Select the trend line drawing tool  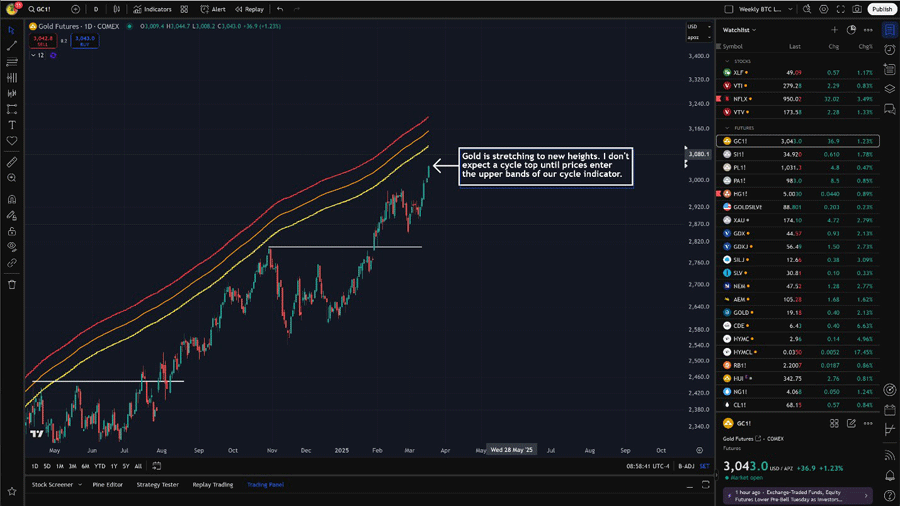click(x=12, y=46)
